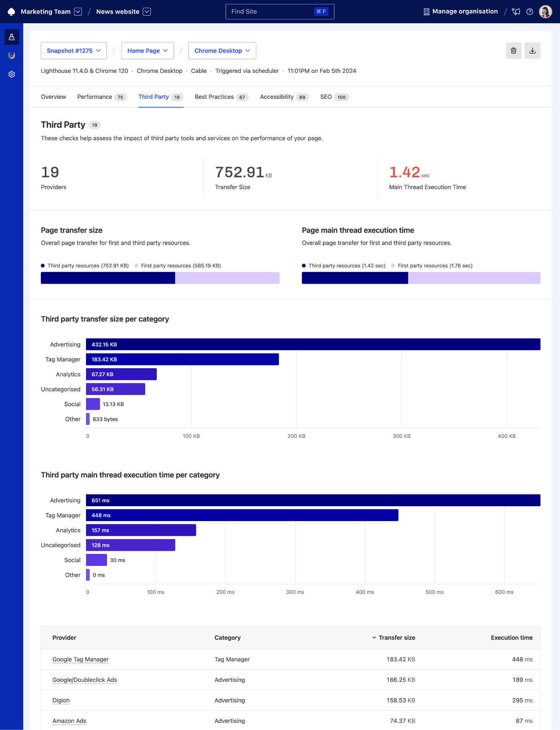Viewport: 560px width, 730px height.
Task: Open the Home Page selector dropdown
Action: [147, 51]
